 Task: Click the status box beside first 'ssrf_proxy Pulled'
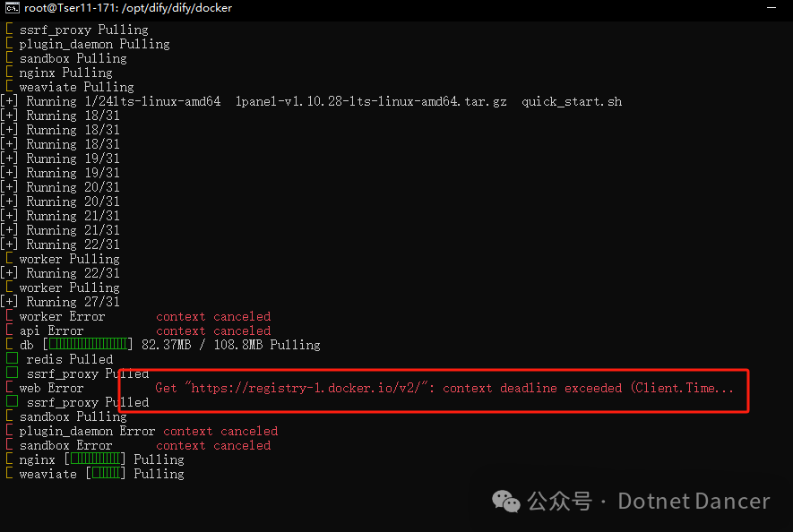[12, 373]
